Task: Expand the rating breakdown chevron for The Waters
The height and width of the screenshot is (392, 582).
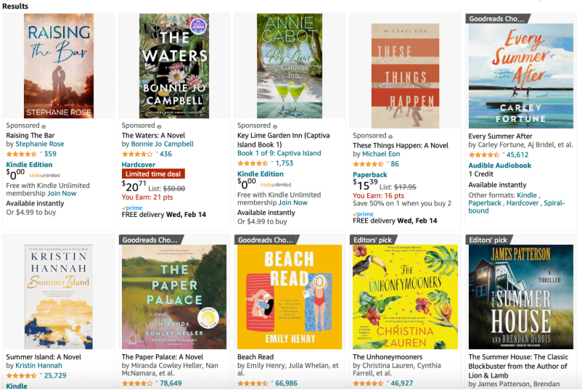Action: [x=156, y=154]
